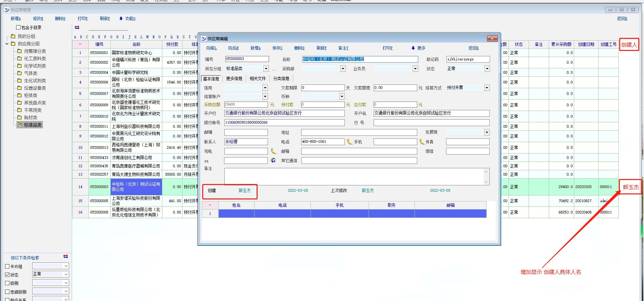Open the 相关文件 tab

[x=258, y=79]
